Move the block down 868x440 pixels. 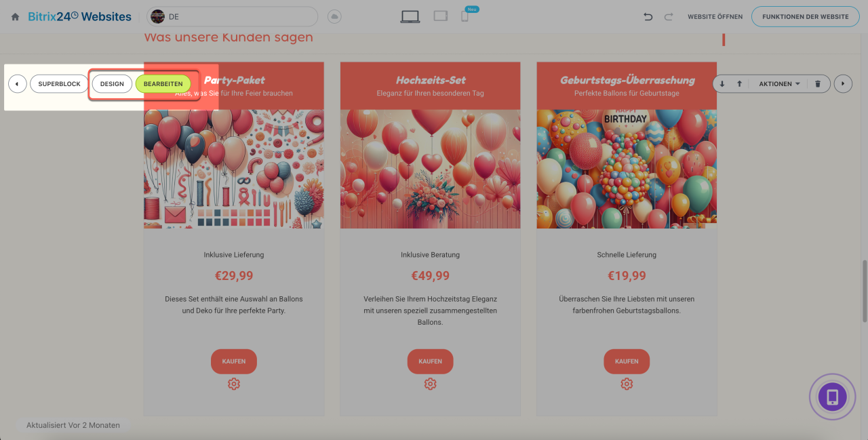coord(722,84)
